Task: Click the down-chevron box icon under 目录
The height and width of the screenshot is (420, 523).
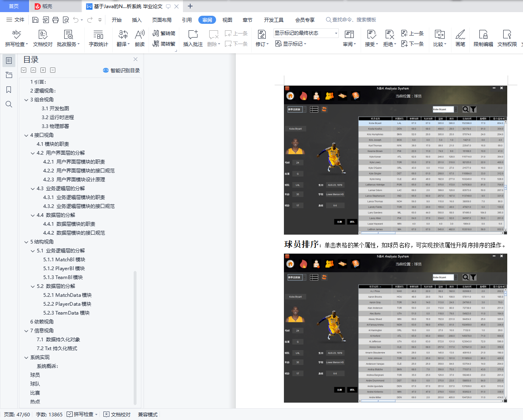Action: [24, 70]
